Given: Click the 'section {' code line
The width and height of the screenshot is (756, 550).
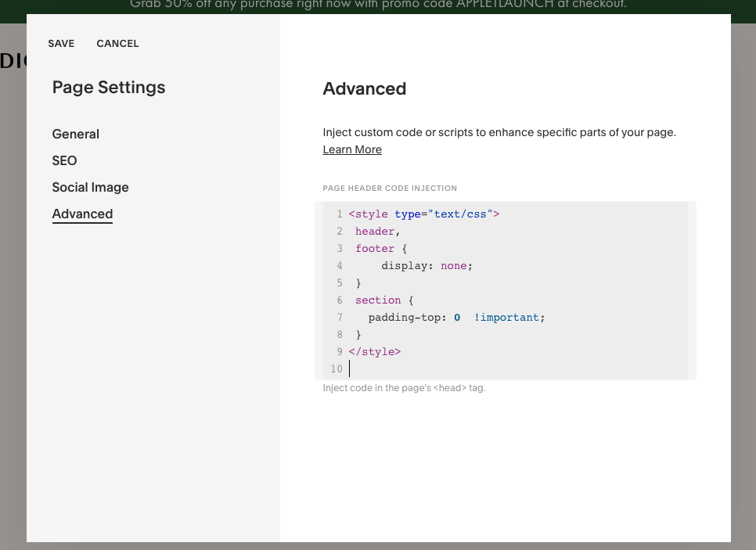Looking at the screenshot, I should click(x=384, y=300).
